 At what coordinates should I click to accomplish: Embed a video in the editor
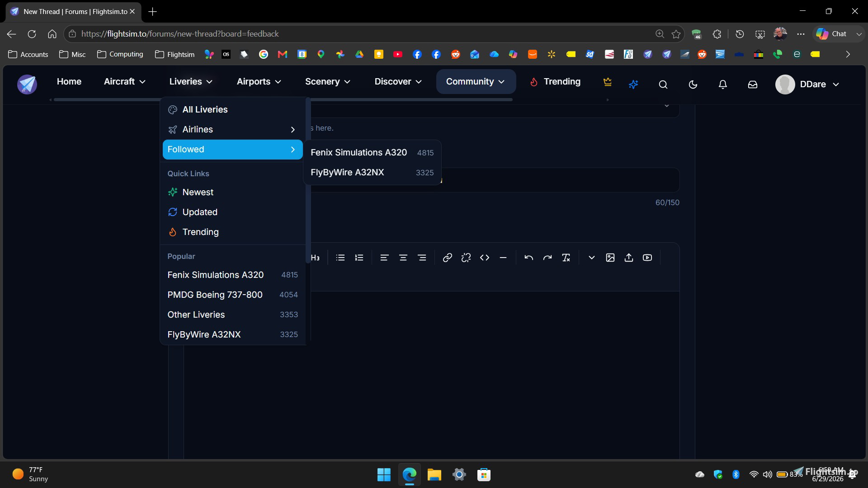point(647,258)
